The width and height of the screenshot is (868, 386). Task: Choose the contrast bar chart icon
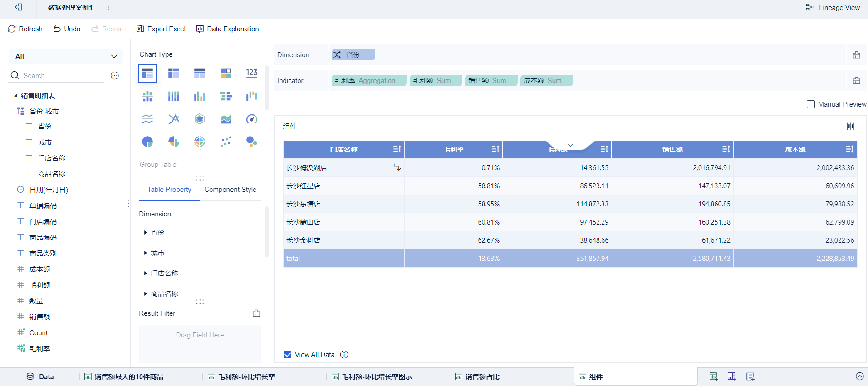226,96
